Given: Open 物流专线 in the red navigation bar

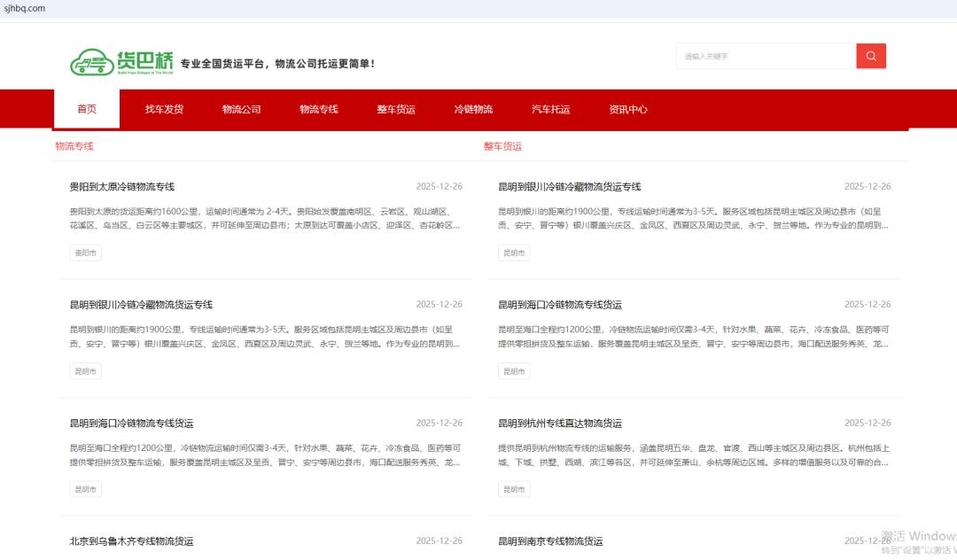Looking at the screenshot, I should [x=318, y=109].
